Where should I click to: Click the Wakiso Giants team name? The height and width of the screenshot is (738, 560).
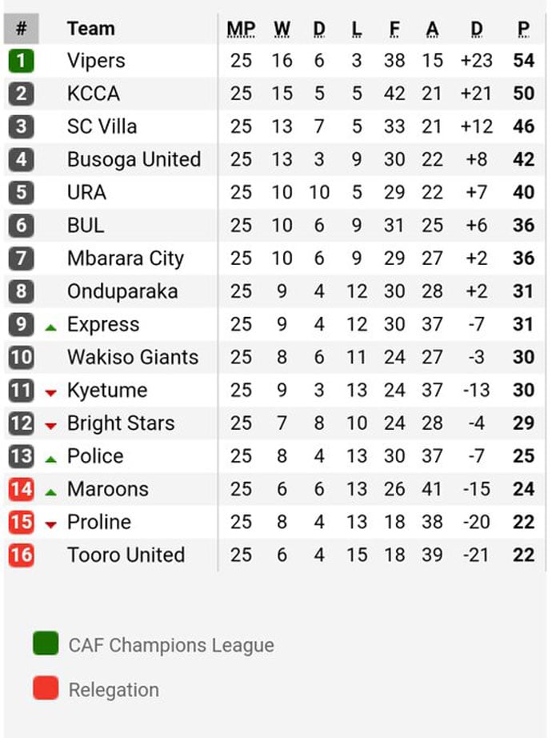coord(133,357)
